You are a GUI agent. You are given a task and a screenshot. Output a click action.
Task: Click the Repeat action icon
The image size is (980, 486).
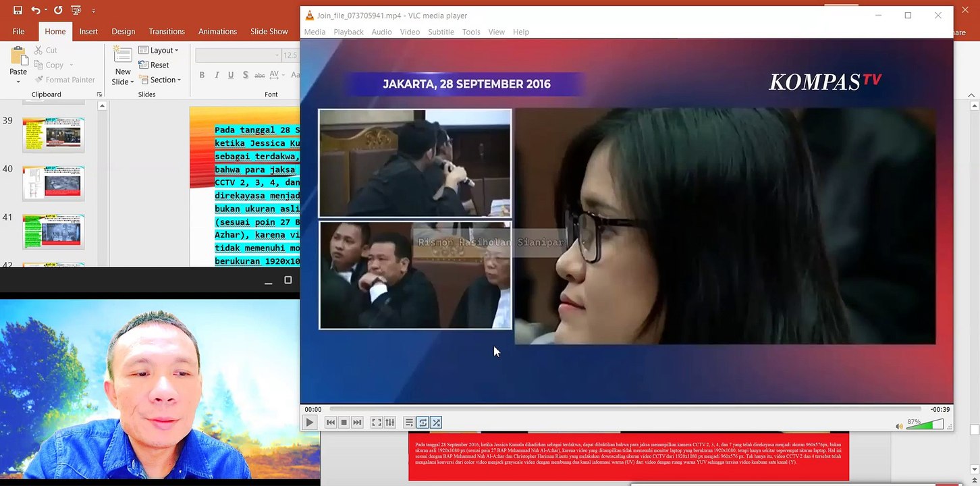(x=58, y=10)
